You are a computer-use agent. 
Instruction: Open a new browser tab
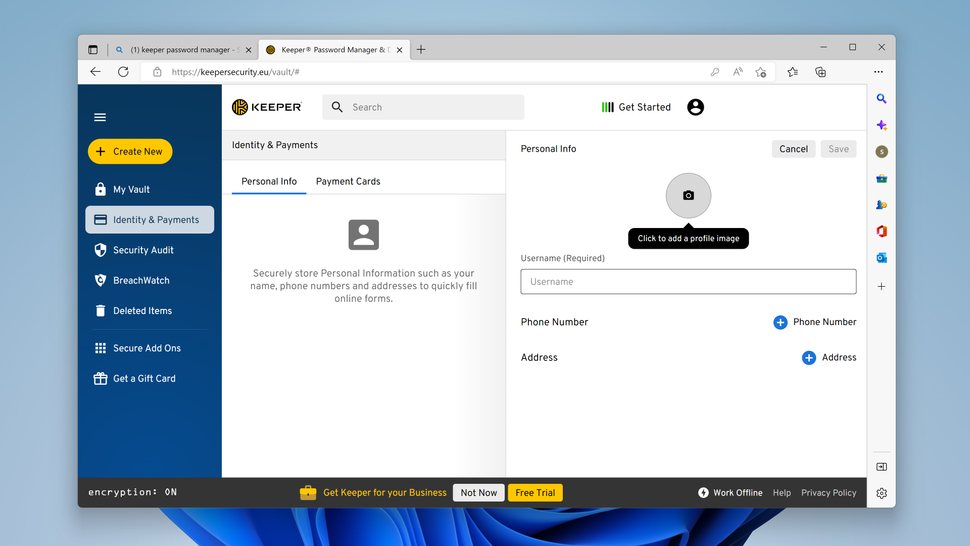[x=421, y=49]
